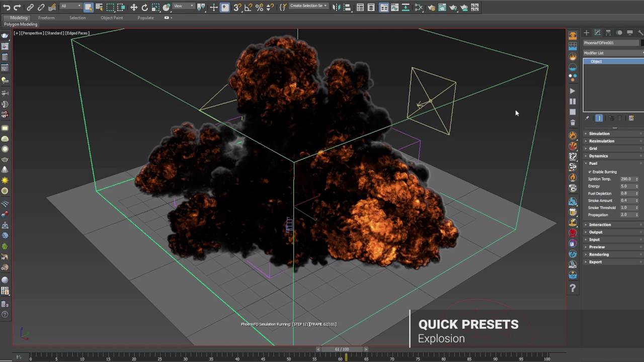Toggle the Spinner Snap button
Screen dimensions: 644x362
pos(270,8)
